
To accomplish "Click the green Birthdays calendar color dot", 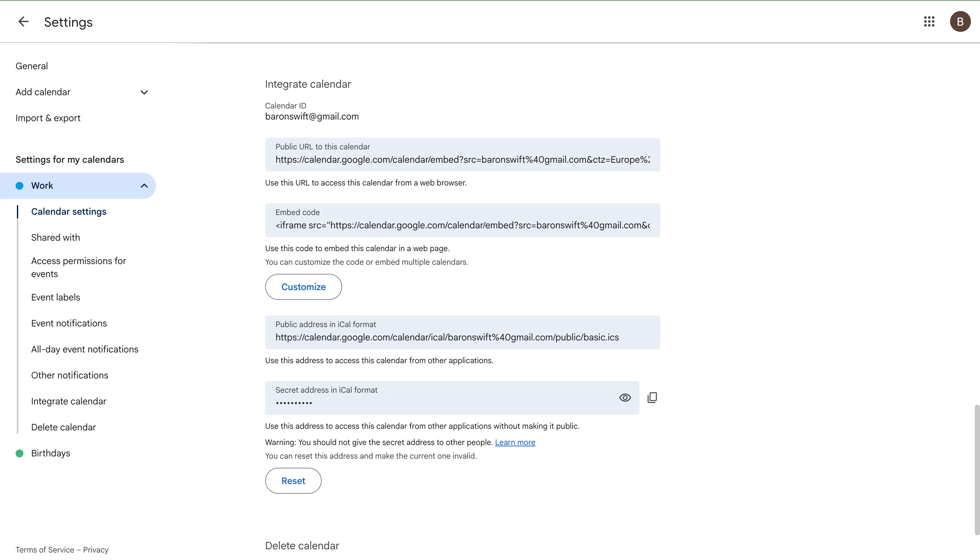I will (x=19, y=453).
